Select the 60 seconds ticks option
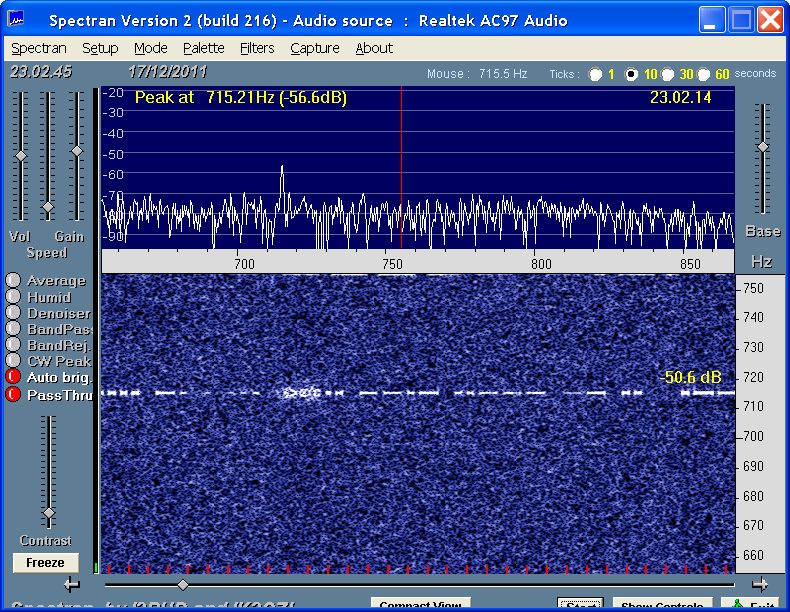Image resolution: width=790 pixels, height=612 pixels. pyautogui.click(x=703, y=75)
